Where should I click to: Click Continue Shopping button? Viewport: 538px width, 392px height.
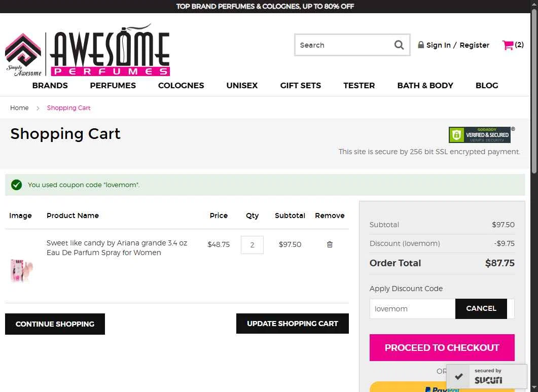coord(55,324)
